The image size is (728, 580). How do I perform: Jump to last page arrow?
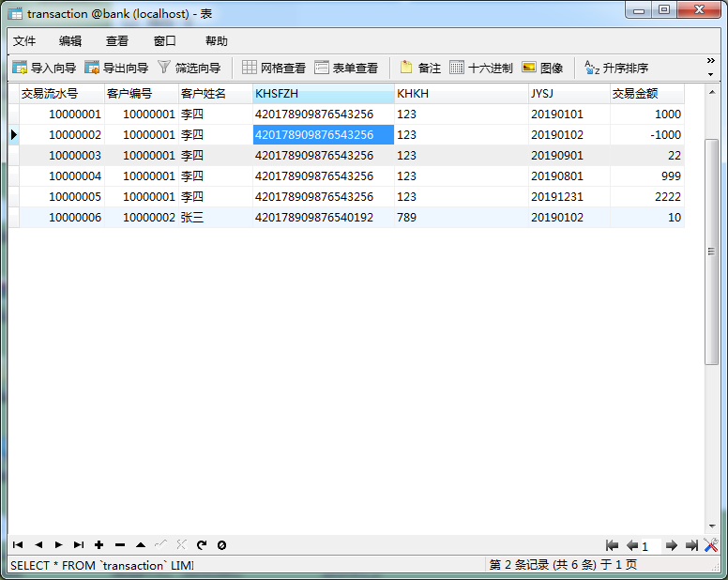click(x=691, y=545)
